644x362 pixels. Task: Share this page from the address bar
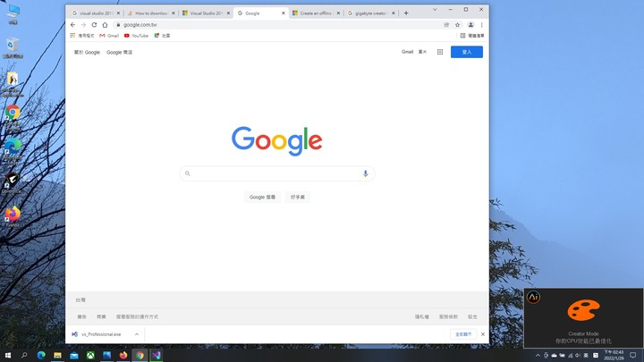[446, 25]
